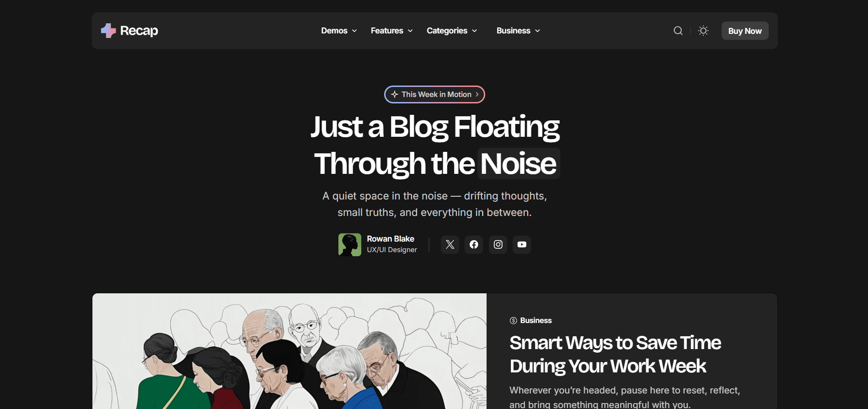Open the YouTube social icon
The height and width of the screenshot is (409, 868).
click(522, 244)
